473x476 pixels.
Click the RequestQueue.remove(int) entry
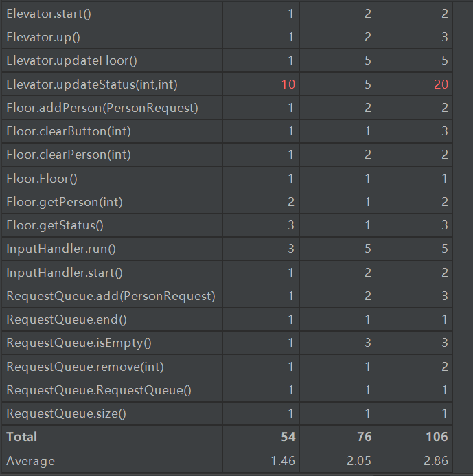pos(84,367)
